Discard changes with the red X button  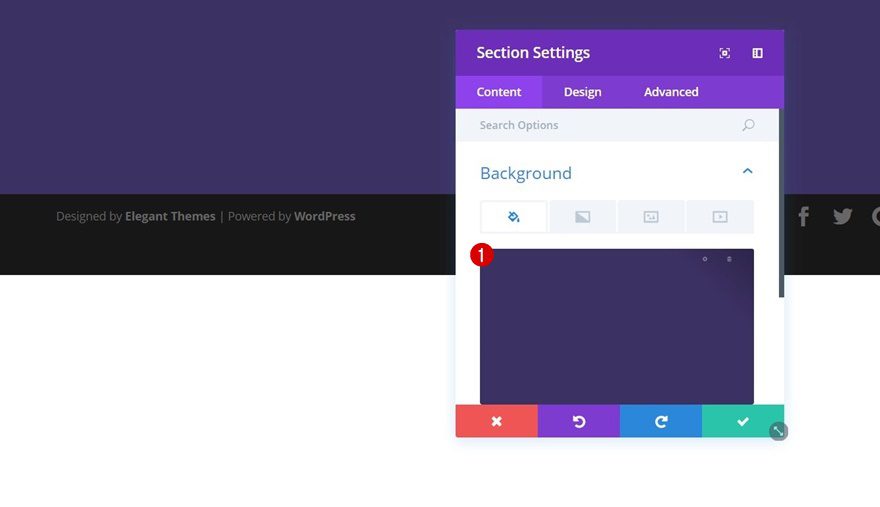(x=497, y=421)
